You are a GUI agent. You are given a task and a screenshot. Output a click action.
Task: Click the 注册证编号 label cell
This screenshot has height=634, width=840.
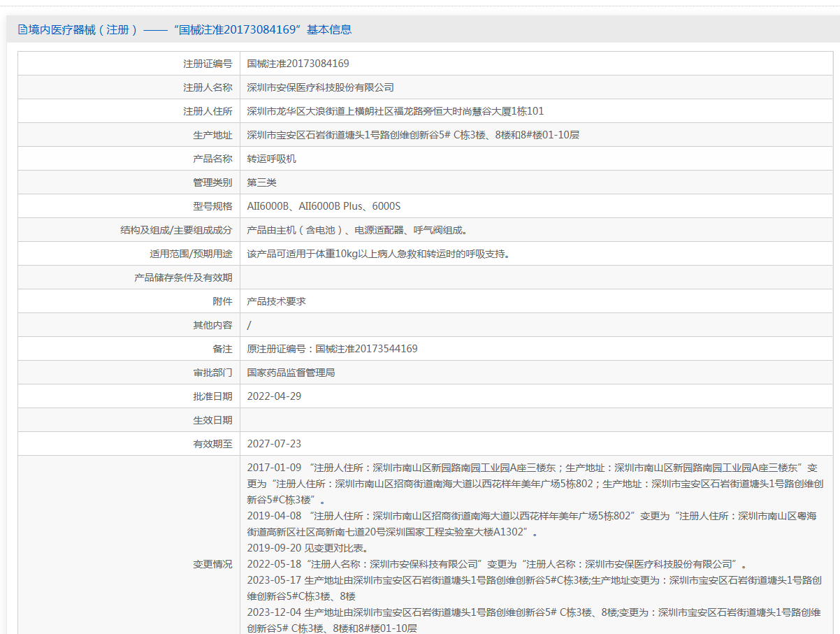click(x=129, y=64)
